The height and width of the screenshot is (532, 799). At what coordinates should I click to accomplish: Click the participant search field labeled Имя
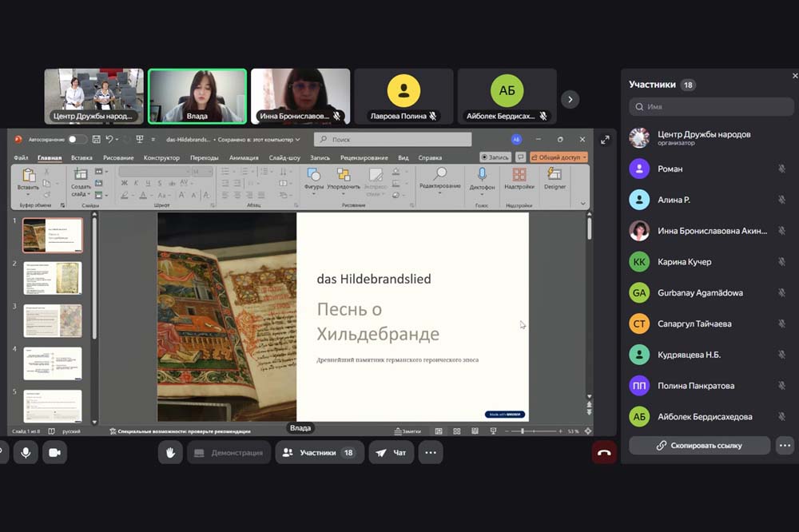(x=711, y=106)
